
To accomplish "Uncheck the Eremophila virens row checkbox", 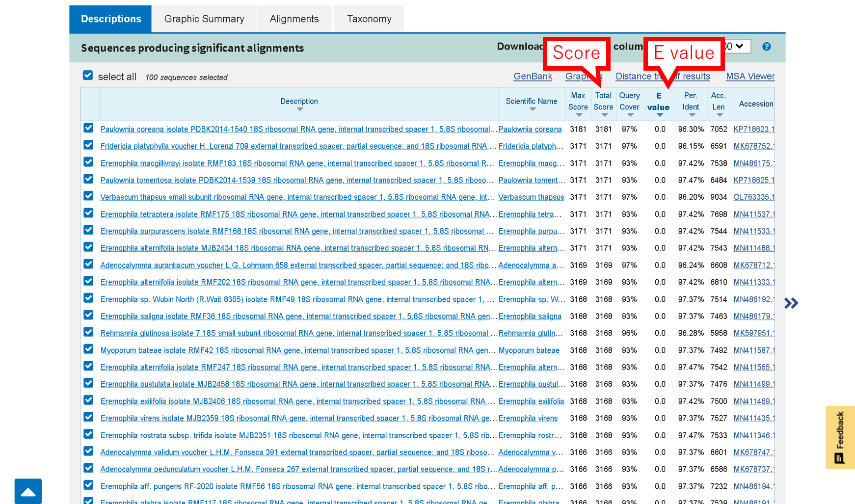I will 88,417.
